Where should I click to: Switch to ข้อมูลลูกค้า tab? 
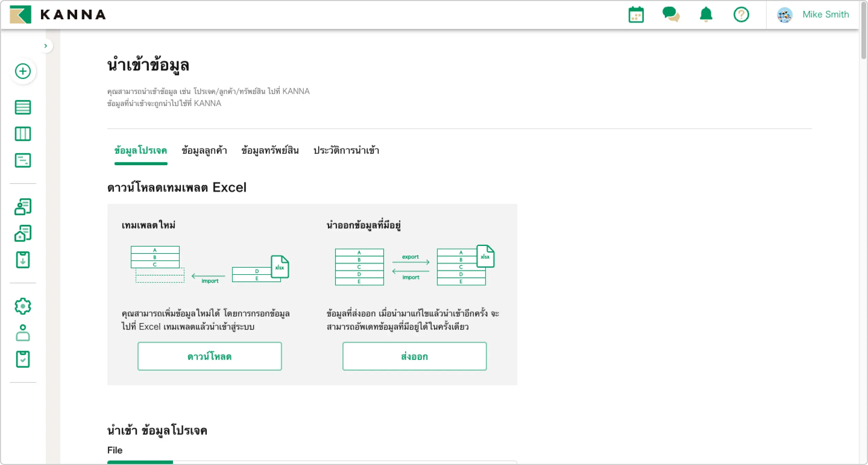pyautogui.click(x=204, y=151)
